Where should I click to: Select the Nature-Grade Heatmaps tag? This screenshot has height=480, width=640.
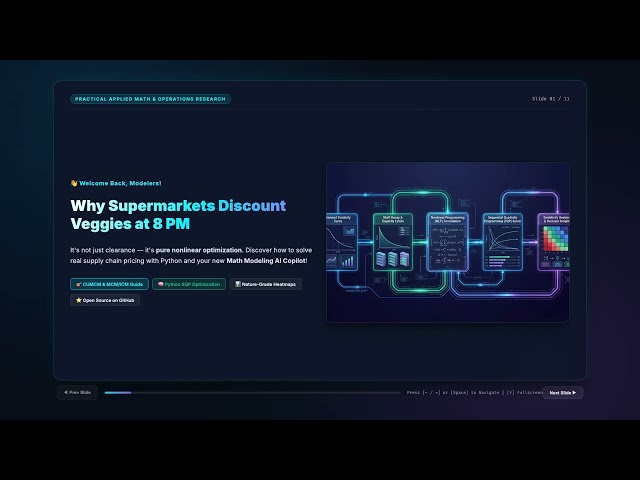pyautogui.click(x=265, y=284)
